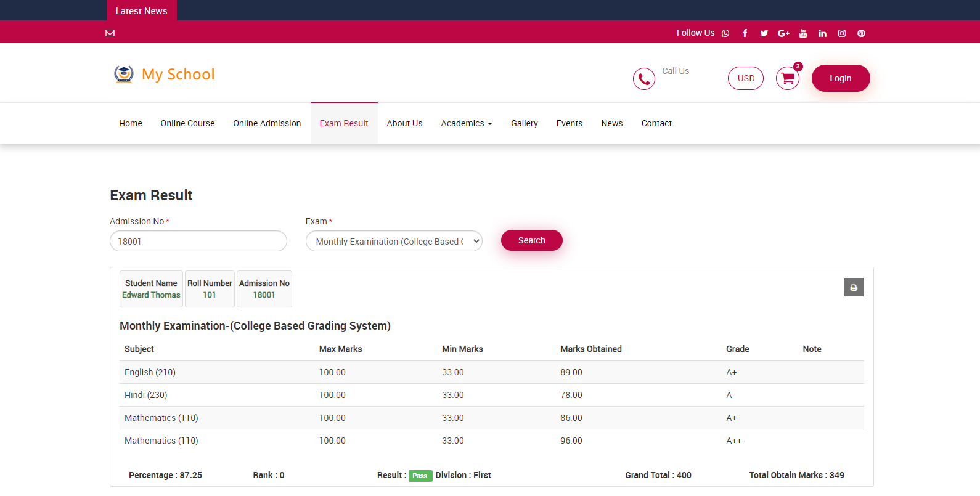Focus the Admission No input field
Image resolution: width=980 pixels, height=496 pixels.
(198, 242)
